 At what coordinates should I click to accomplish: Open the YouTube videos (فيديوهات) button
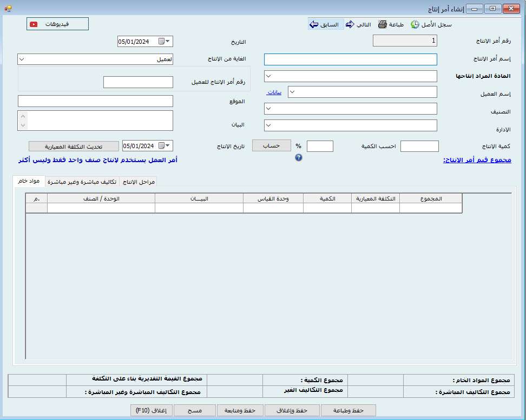[x=58, y=24]
